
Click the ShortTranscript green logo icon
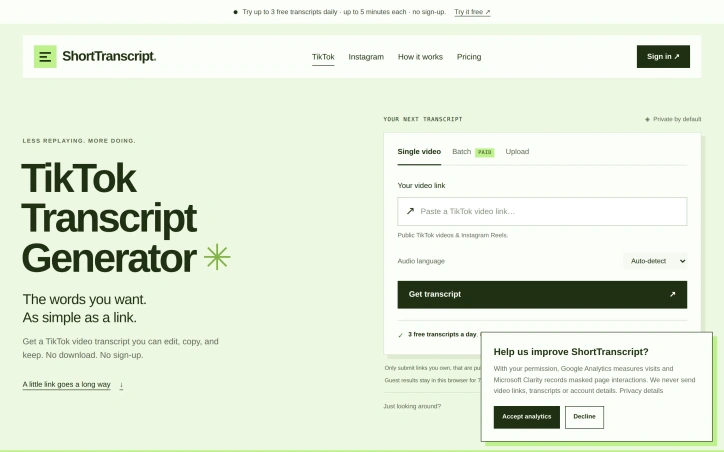point(45,56)
